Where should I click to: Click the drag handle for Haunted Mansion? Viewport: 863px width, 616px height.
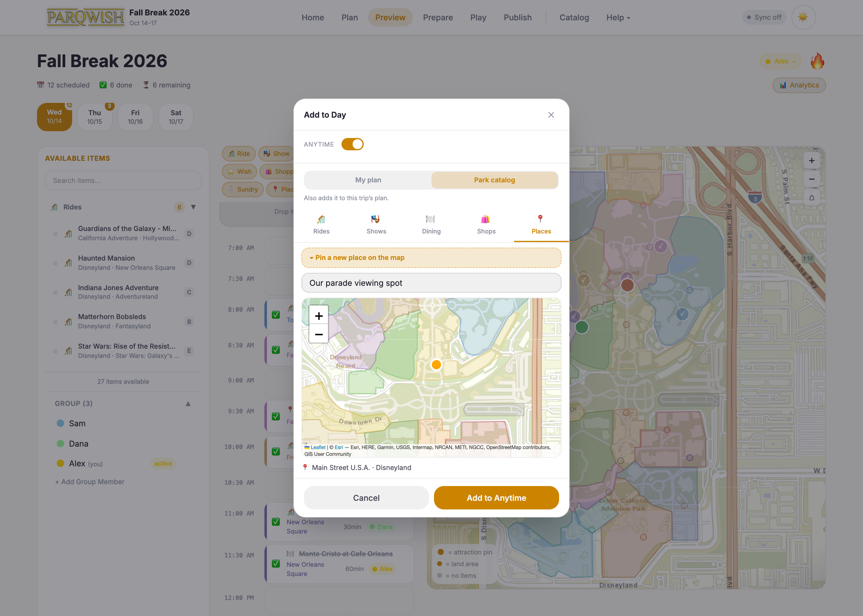(55, 263)
